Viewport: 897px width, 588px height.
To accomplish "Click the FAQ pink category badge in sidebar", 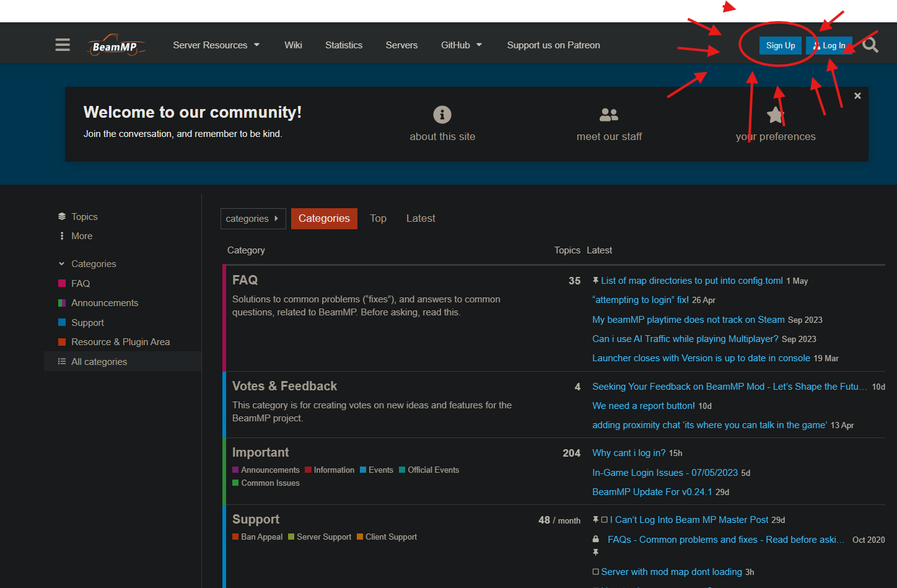I will click(x=62, y=284).
